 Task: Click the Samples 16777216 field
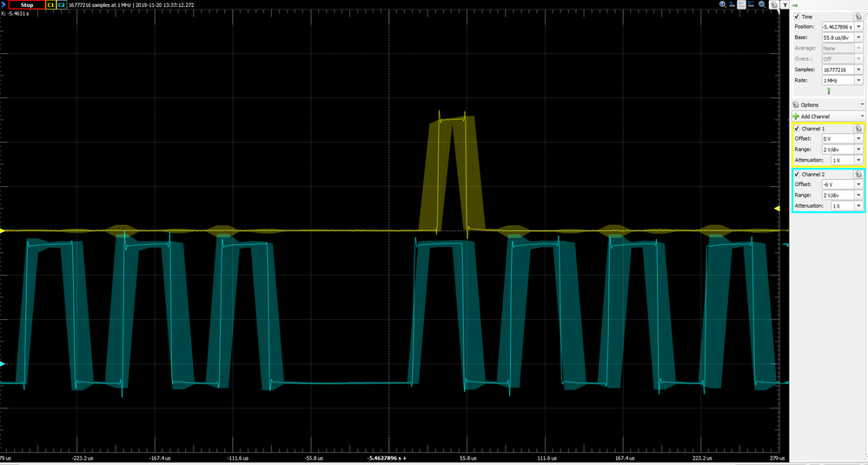(x=838, y=70)
